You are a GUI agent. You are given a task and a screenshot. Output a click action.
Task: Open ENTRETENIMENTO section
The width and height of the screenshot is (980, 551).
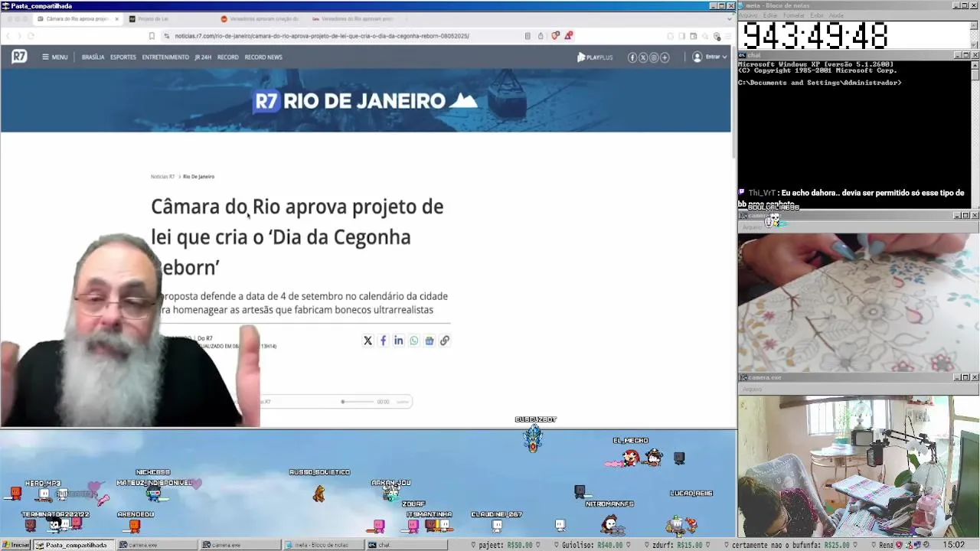(x=165, y=57)
